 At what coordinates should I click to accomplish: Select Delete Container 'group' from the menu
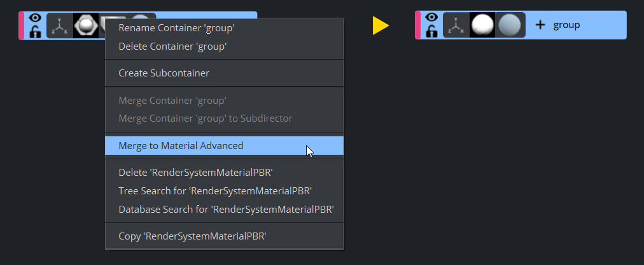click(x=172, y=46)
